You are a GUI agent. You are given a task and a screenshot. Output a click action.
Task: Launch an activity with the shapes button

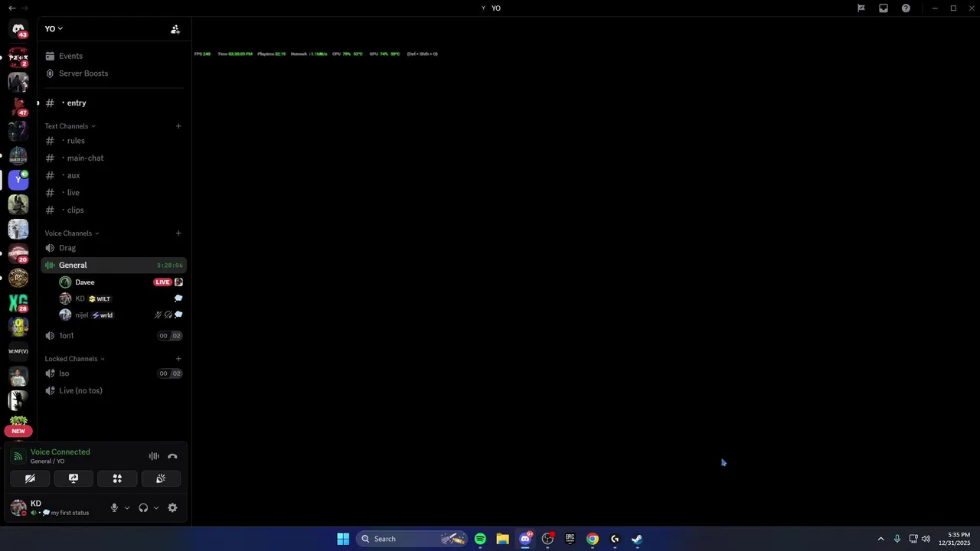click(117, 478)
